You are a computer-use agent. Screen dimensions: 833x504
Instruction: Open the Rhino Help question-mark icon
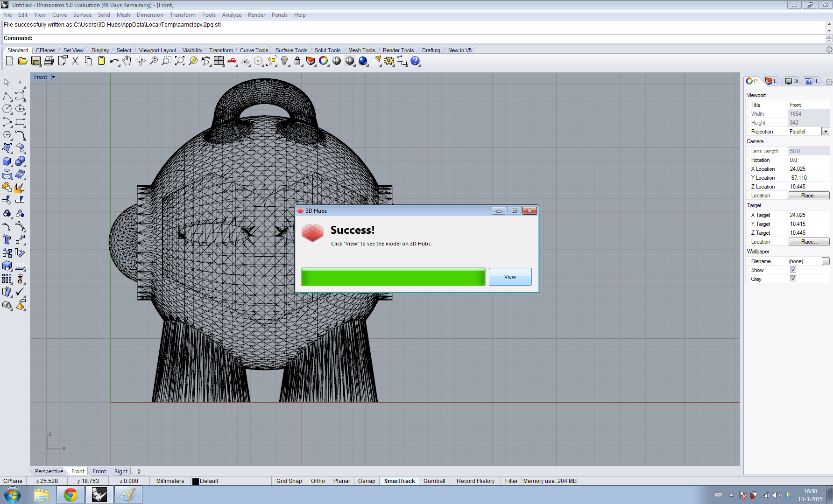pos(415,61)
